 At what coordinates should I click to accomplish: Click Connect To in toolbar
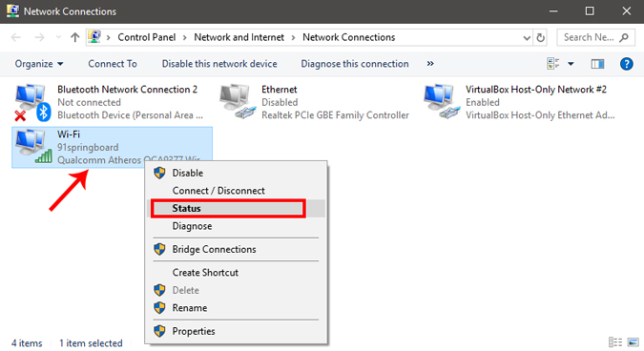coord(113,64)
